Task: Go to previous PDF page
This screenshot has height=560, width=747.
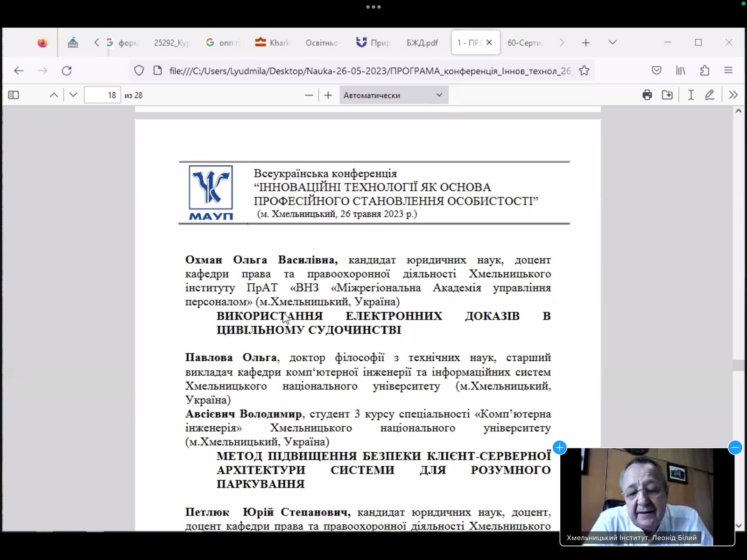Action: [54, 95]
